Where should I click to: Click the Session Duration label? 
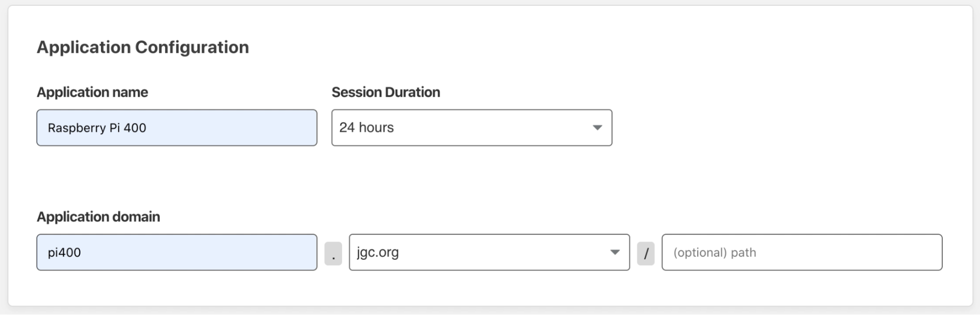pos(386,92)
